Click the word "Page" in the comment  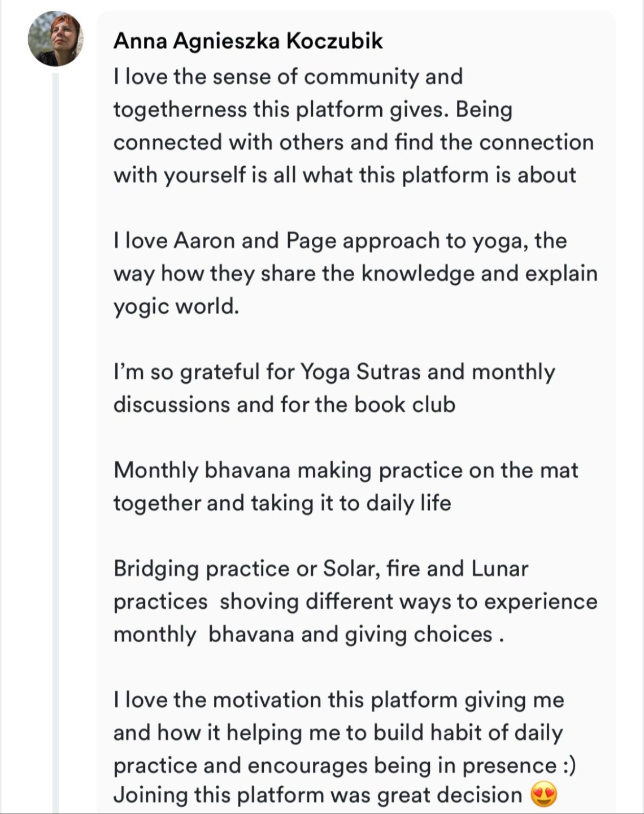click(311, 241)
